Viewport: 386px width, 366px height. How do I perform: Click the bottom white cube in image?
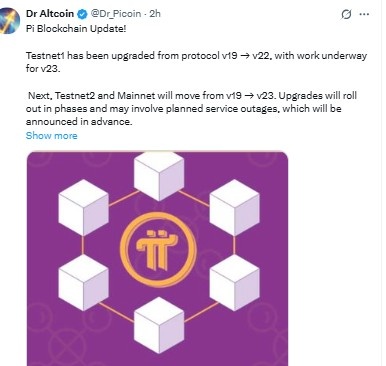pyautogui.click(x=159, y=325)
